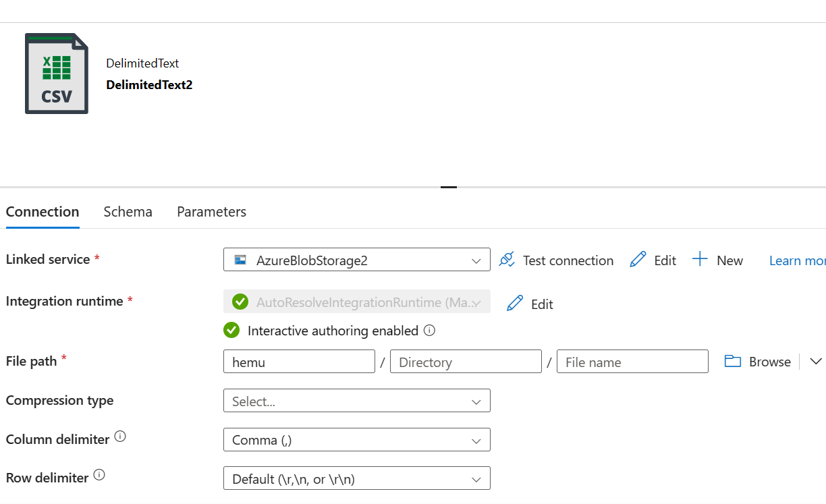Open the Column delimiter Comma dropdown
The width and height of the screenshot is (826, 504).
[x=356, y=440]
